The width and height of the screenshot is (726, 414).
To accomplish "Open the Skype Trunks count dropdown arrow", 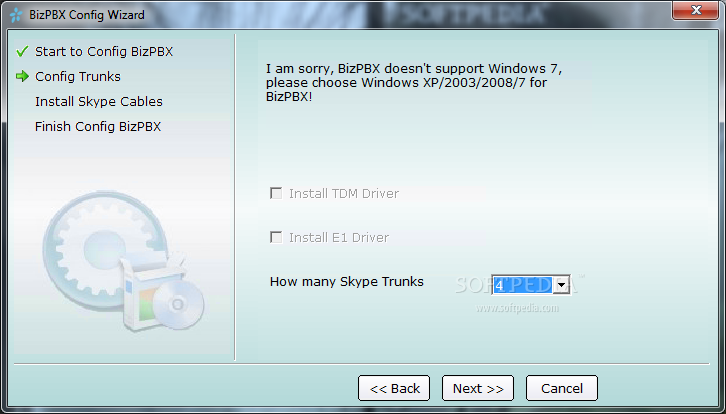I will pyautogui.click(x=562, y=285).
